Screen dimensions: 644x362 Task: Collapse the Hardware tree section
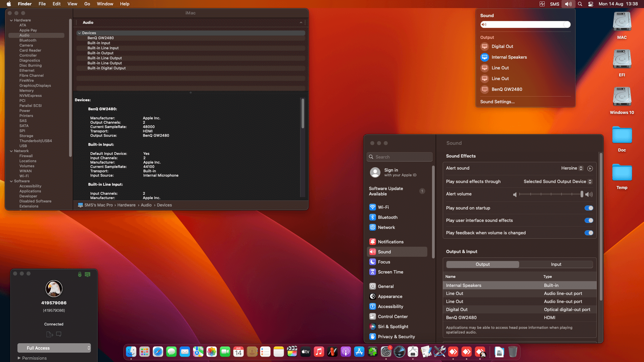tap(11, 20)
